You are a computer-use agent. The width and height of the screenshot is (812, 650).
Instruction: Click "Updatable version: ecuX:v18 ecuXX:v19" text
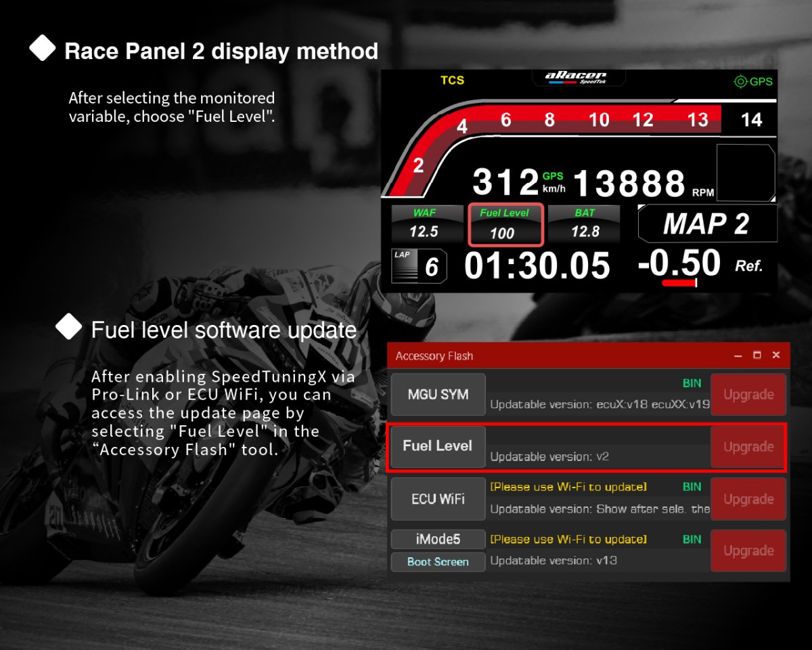[600, 405]
